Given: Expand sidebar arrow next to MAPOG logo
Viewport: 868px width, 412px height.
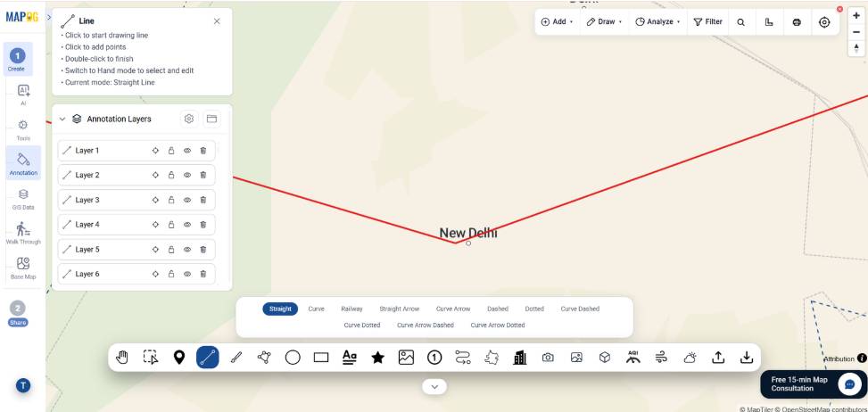Looking at the screenshot, I should [49, 17].
